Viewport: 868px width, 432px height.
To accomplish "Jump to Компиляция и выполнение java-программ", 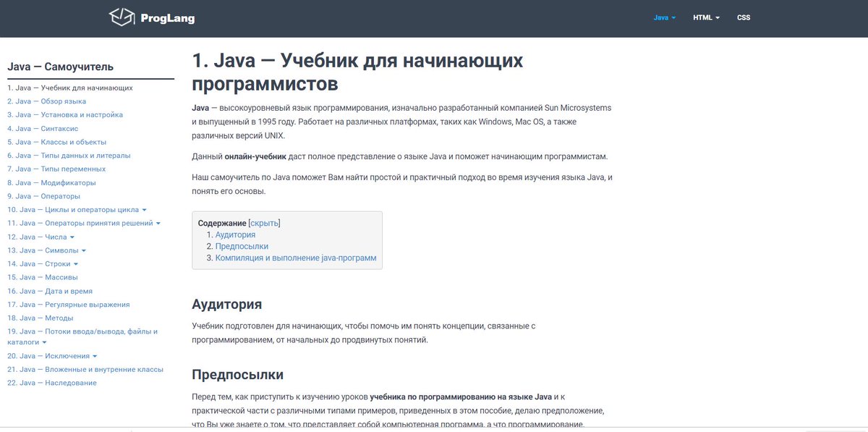I will [x=296, y=258].
